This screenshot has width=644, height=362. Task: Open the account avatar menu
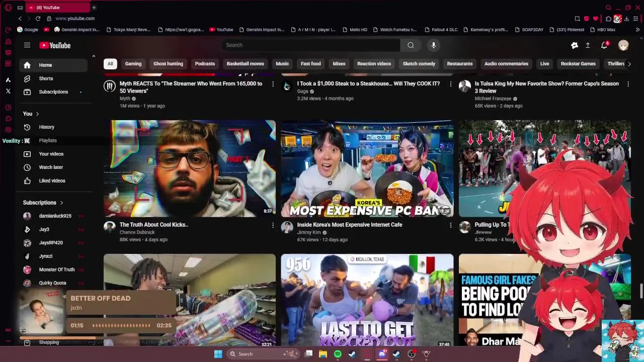623,45
